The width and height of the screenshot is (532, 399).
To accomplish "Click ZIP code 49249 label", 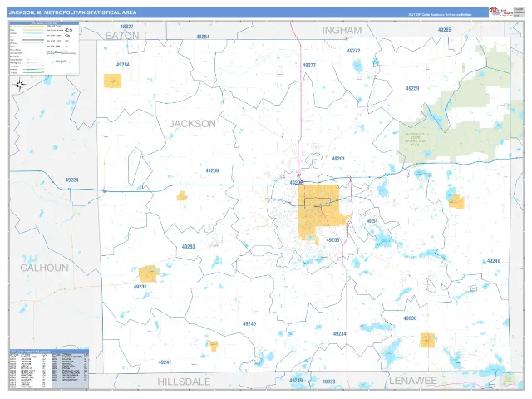I will coord(296,381).
